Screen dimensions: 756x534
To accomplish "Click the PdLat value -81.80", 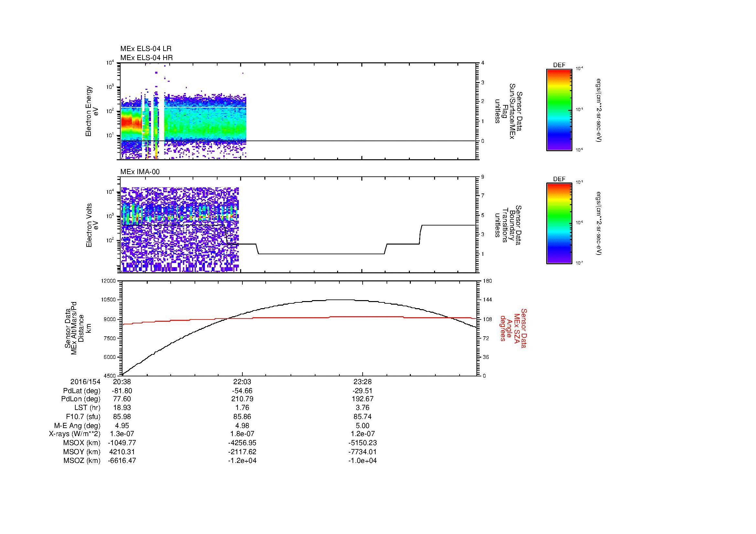I will [x=122, y=391].
